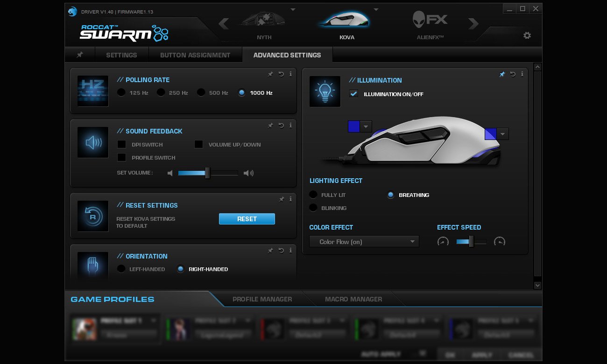Show info for Polling Rate panel
607x364 pixels.
coord(290,74)
